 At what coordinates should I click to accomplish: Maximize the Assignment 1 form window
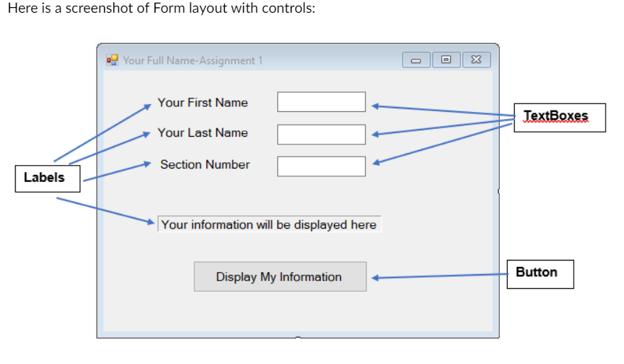(x=446, y=59)
